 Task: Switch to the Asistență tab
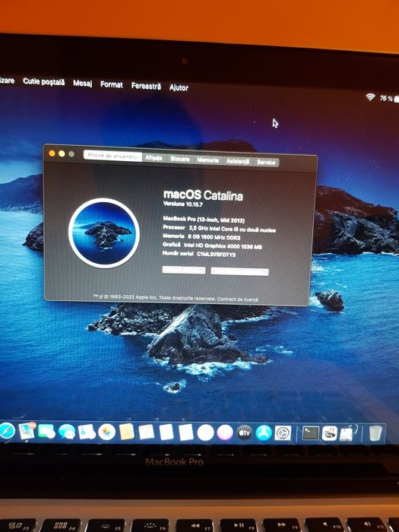click(x=237, y=161)
